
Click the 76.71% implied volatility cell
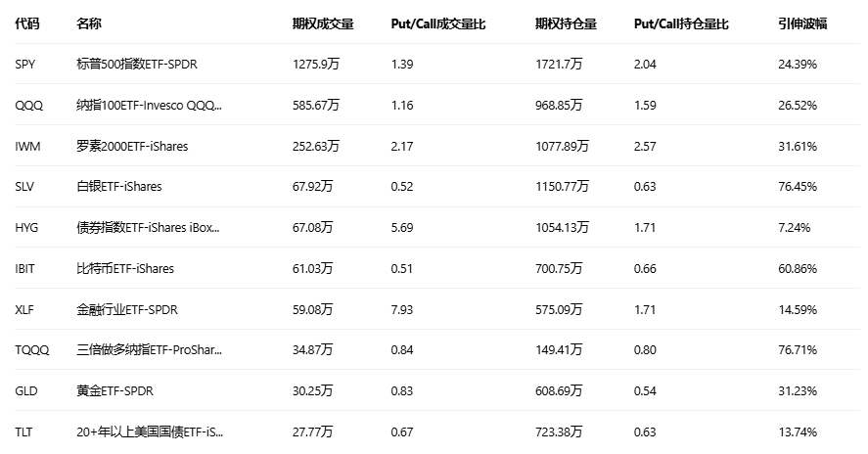[798, 350]
